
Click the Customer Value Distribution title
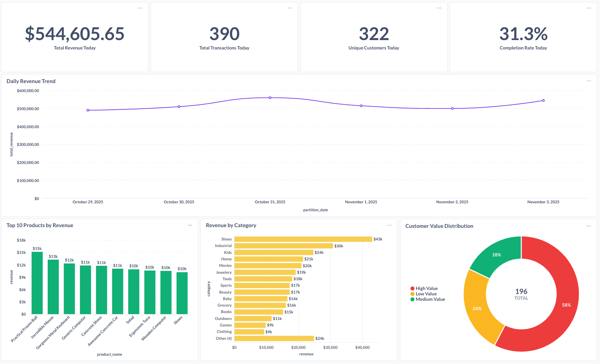439,226
